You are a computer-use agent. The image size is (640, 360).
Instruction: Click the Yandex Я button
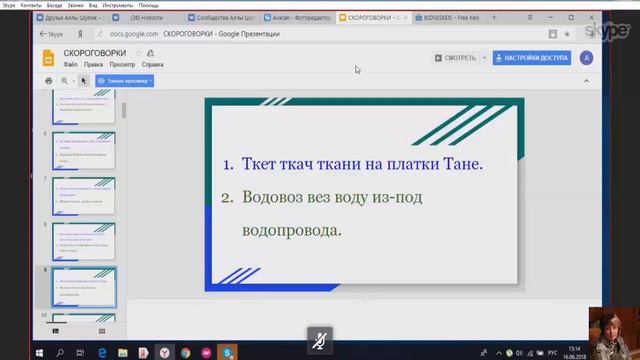coord(80,34)
